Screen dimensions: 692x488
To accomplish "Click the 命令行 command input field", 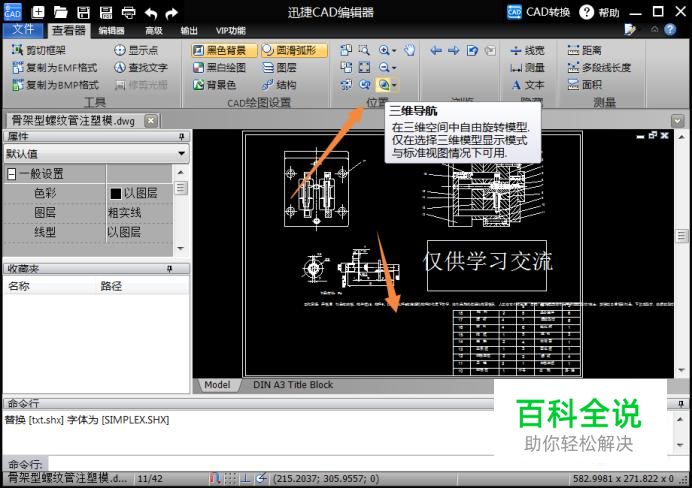I will (270, 464).
